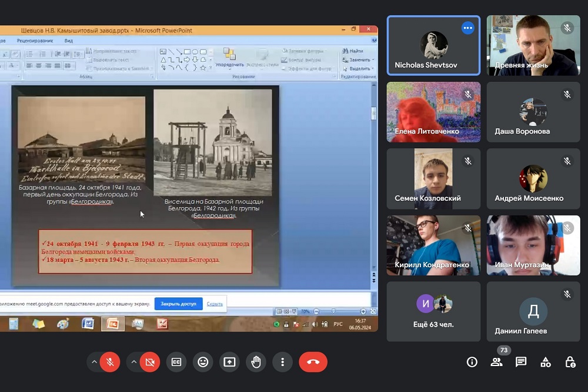Click the present screen icon
Screen dimensions: 588x392
(229, 362)
